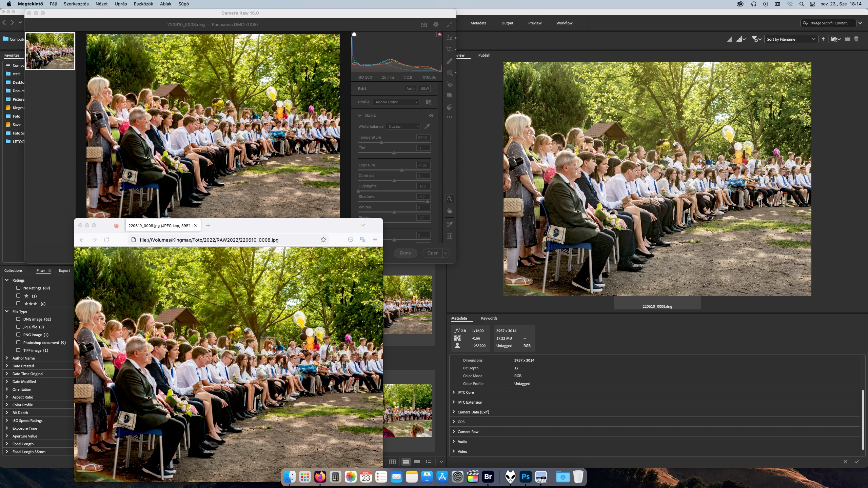Select the Hand tool in Camera Raw
This screenshot has height=488, width=868.
[x=450, y=210]
